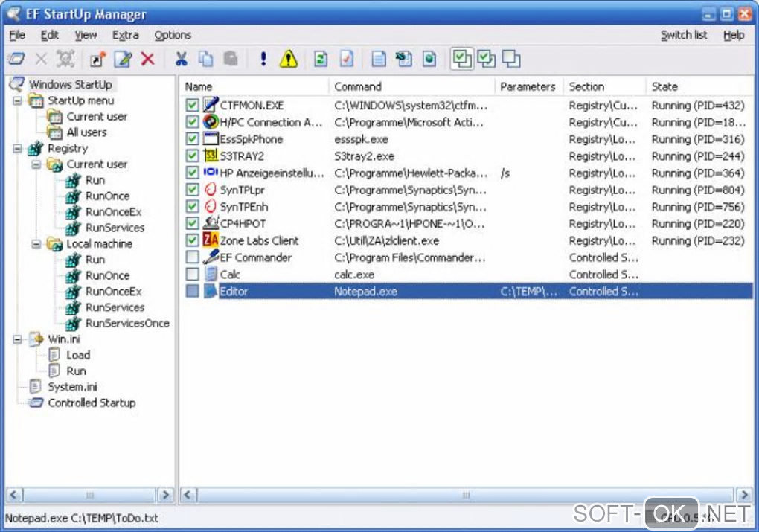
Task: Click the green refresh document icon
Action: click(x=321, y=59)
